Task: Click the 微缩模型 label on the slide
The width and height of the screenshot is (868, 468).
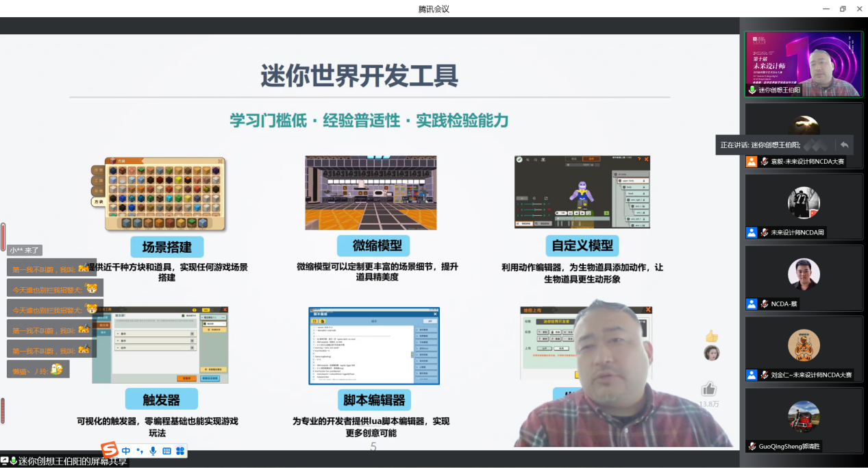Action: (x=373, y=245)
